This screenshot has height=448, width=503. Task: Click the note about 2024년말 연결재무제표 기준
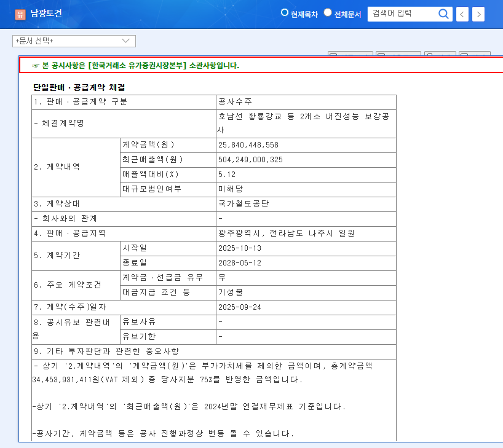pos(189,407)
